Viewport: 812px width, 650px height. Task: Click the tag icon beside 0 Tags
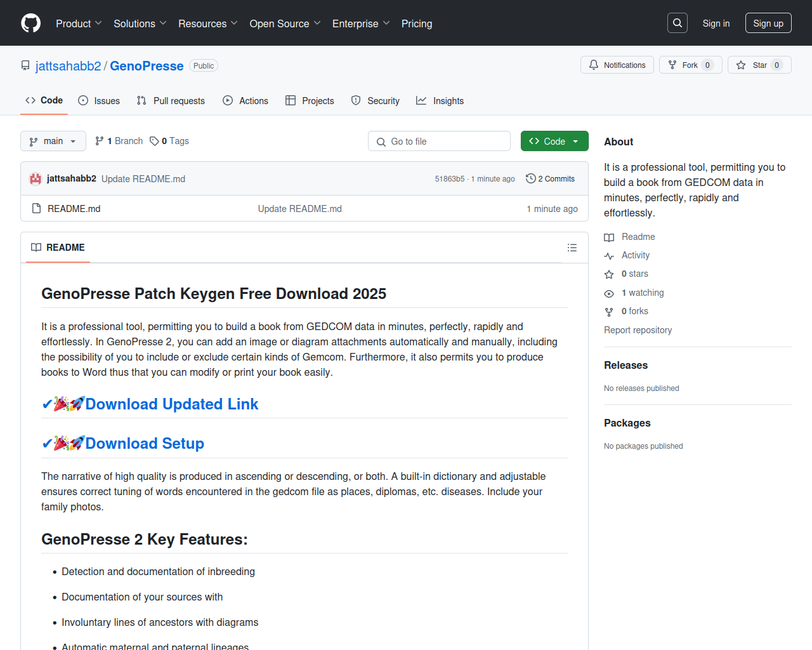click(x=154, y=141)
